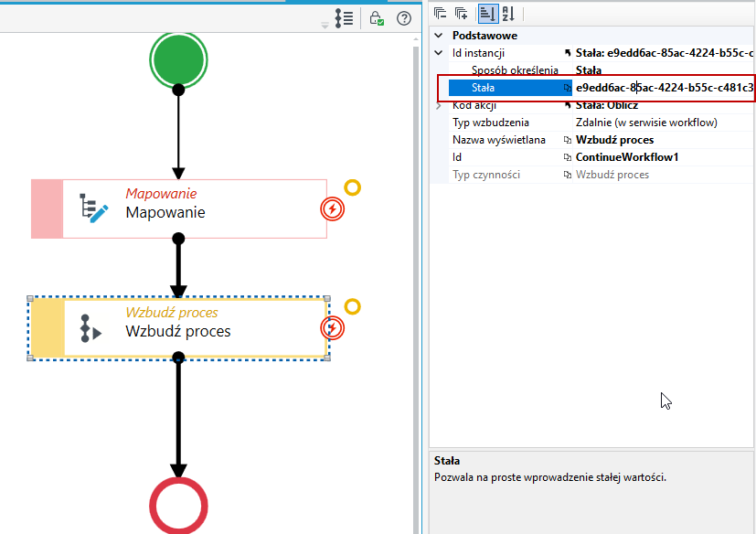The image size is (756, 534).
Task: Click the Id instancji property label
Action: (478, 53)
